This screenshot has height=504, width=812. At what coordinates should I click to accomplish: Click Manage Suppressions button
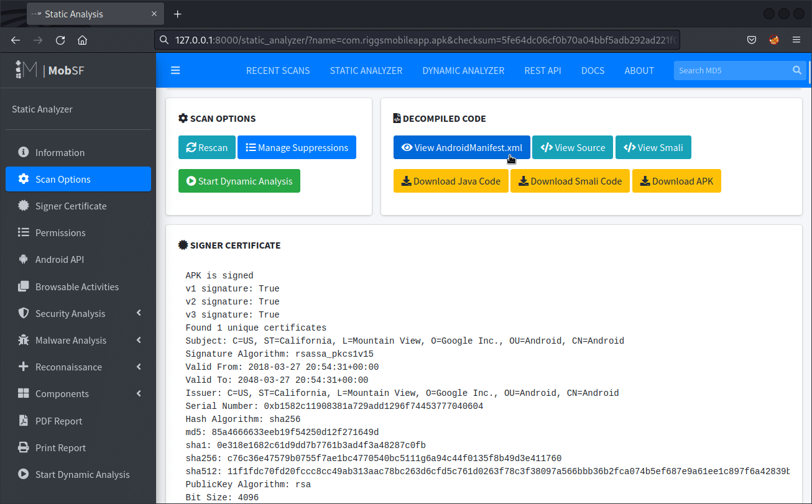(297, 147)
